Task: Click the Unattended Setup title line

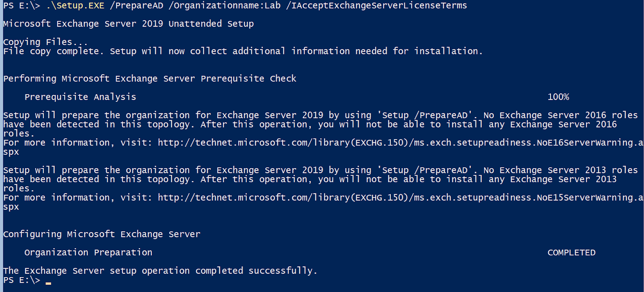Action: point(128,24)
